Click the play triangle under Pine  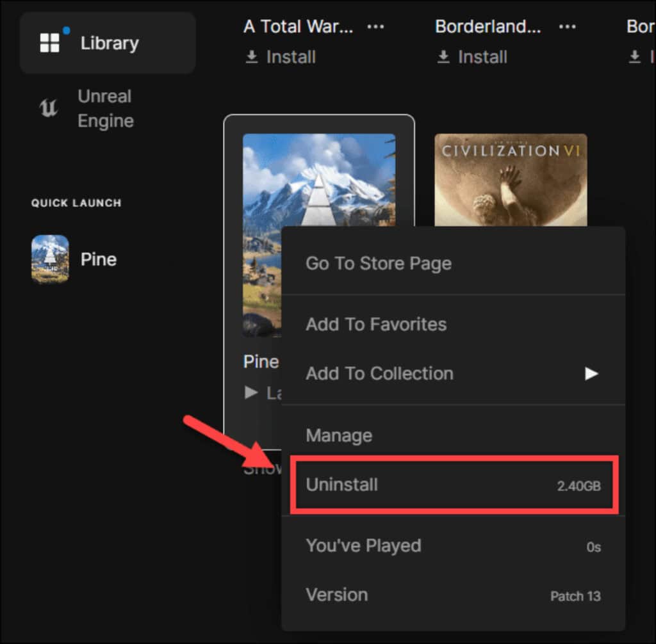coord(250,393)
